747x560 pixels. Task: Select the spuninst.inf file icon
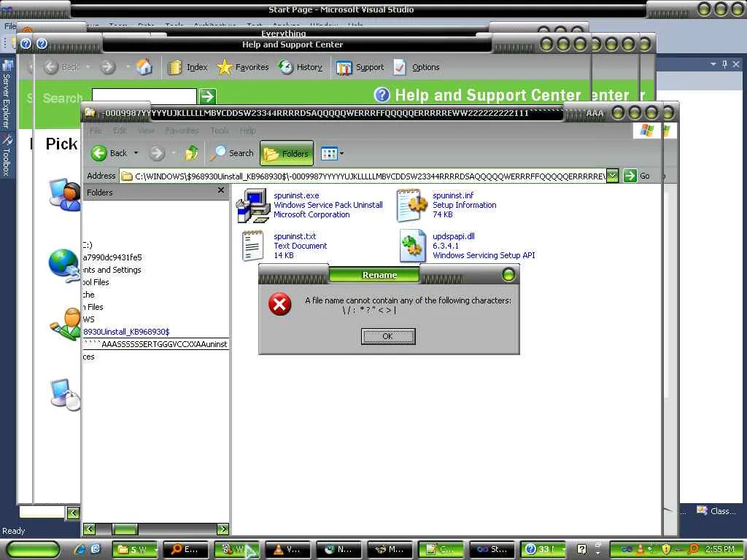point(412,205)
